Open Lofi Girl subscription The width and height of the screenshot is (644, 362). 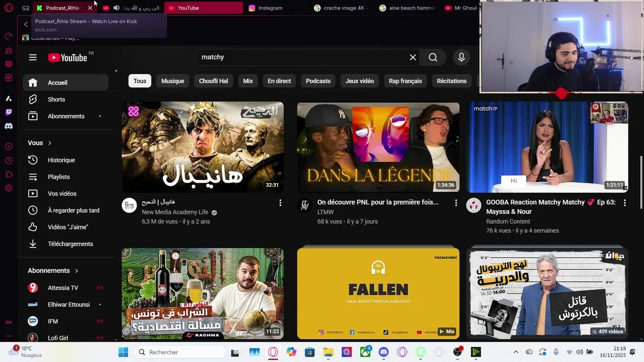tap(65, 338)
